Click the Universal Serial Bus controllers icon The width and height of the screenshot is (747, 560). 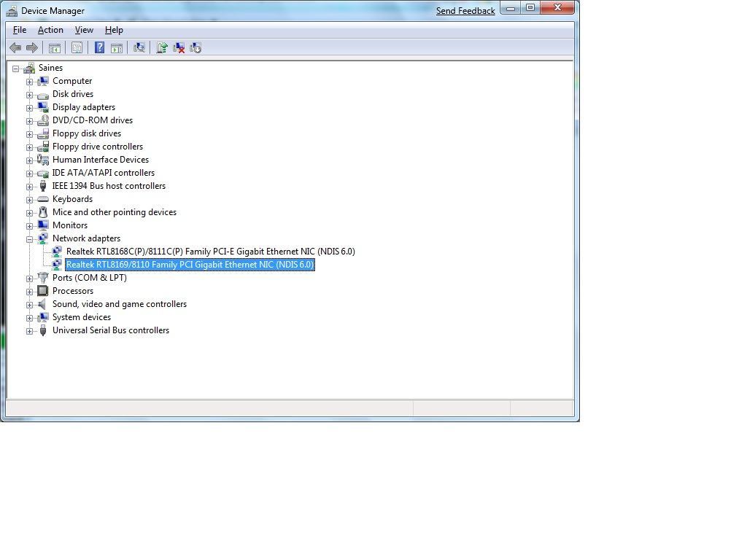click(43, 330)
